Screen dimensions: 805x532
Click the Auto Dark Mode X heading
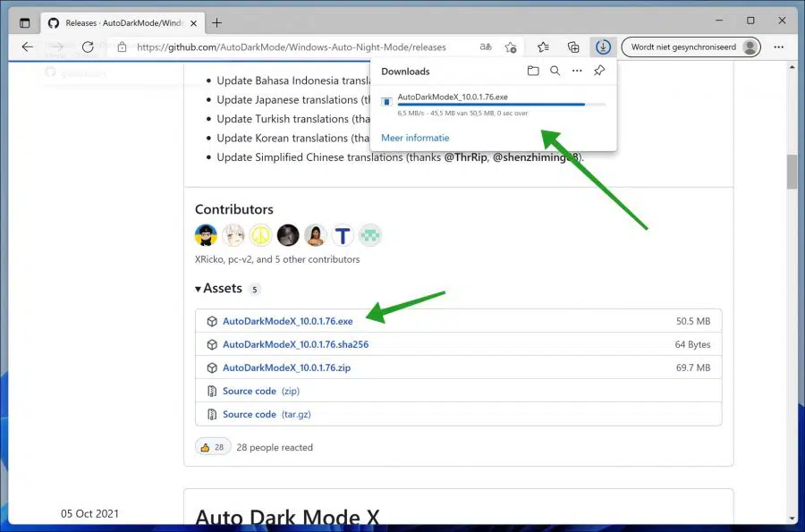tap(287, 517)
